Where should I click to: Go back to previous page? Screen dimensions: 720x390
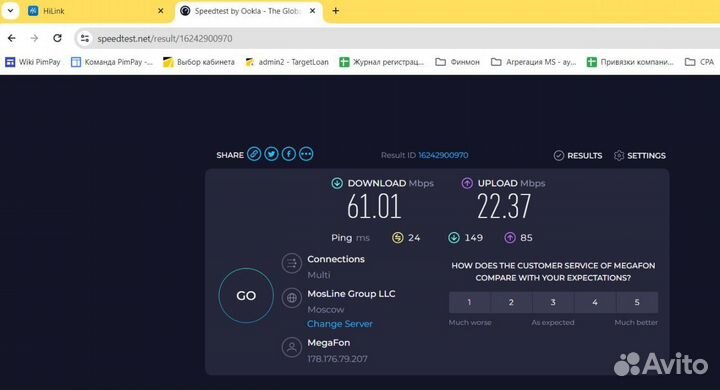11,39
